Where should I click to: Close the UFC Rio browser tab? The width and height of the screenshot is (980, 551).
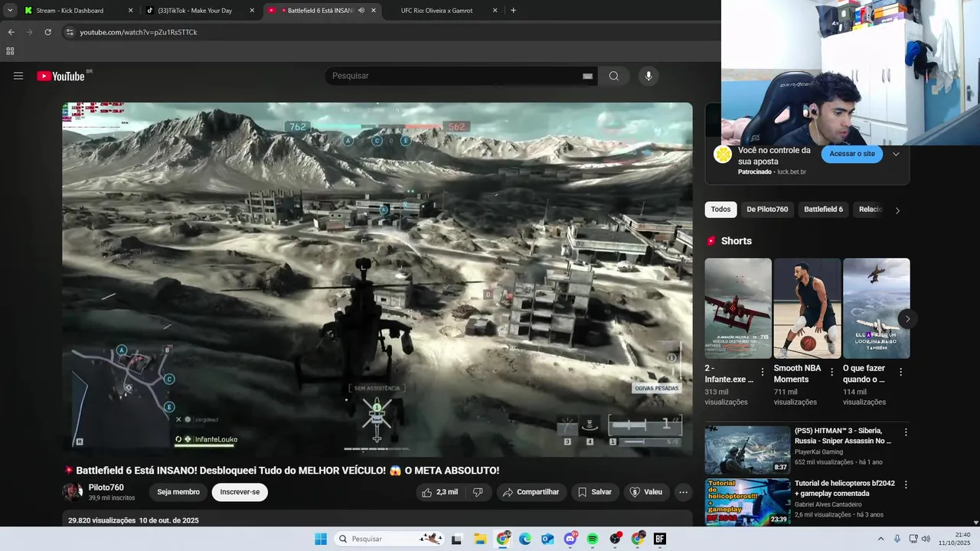[x=495, y=11]
